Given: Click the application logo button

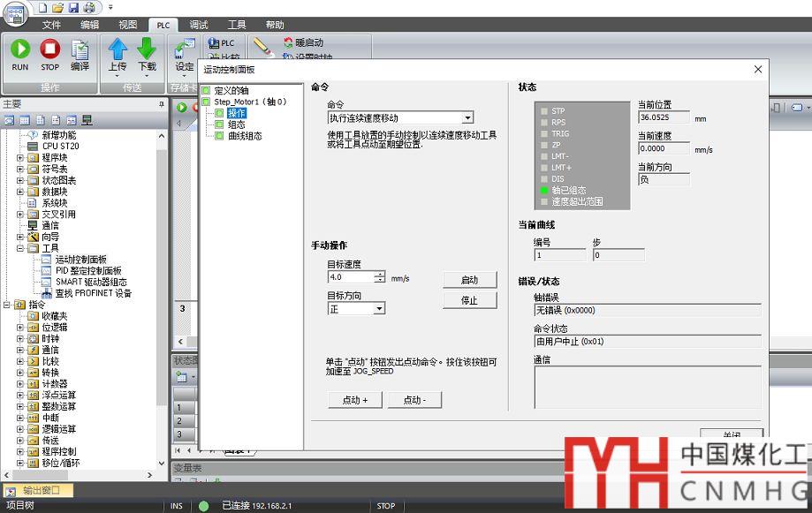Looking at the screenshot, I should 15,14.
